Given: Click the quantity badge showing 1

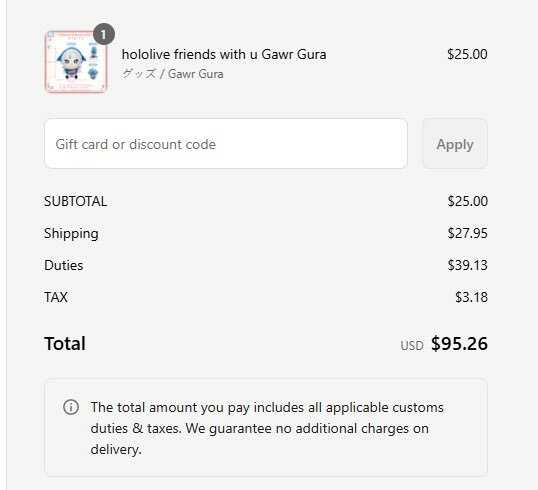Looking at the screenshot, I should click(x=104, y=34).
